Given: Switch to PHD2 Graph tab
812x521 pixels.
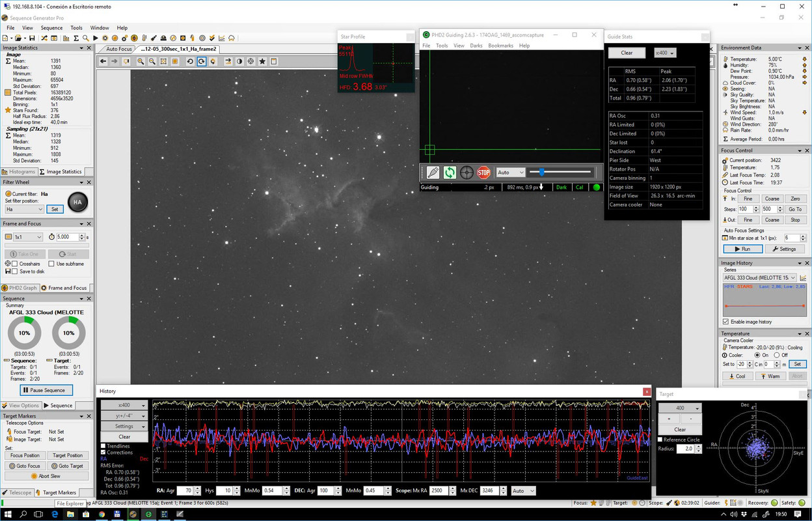Looking at the screenshot, I should [x=20, y=288].
